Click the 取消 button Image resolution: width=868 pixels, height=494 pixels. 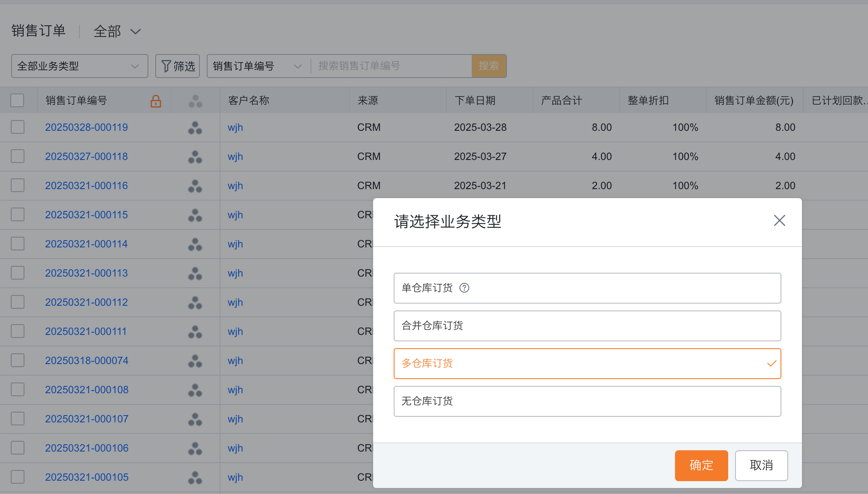tap(761, 465)
